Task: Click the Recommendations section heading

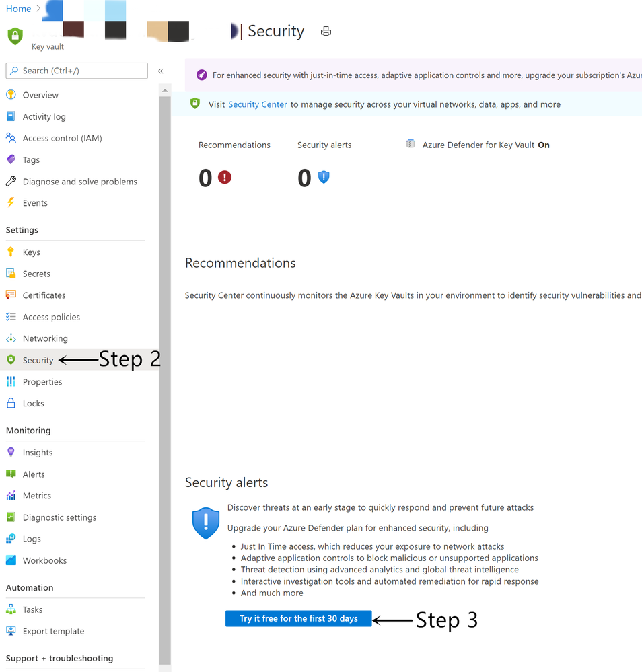Action: coord(240,263)
